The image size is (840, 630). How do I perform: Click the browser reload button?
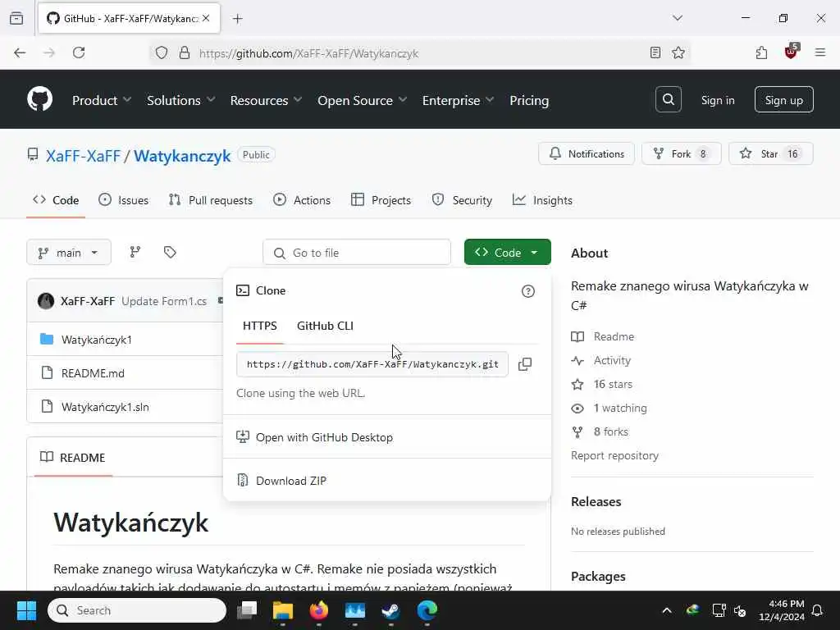(x=79, y=52)
